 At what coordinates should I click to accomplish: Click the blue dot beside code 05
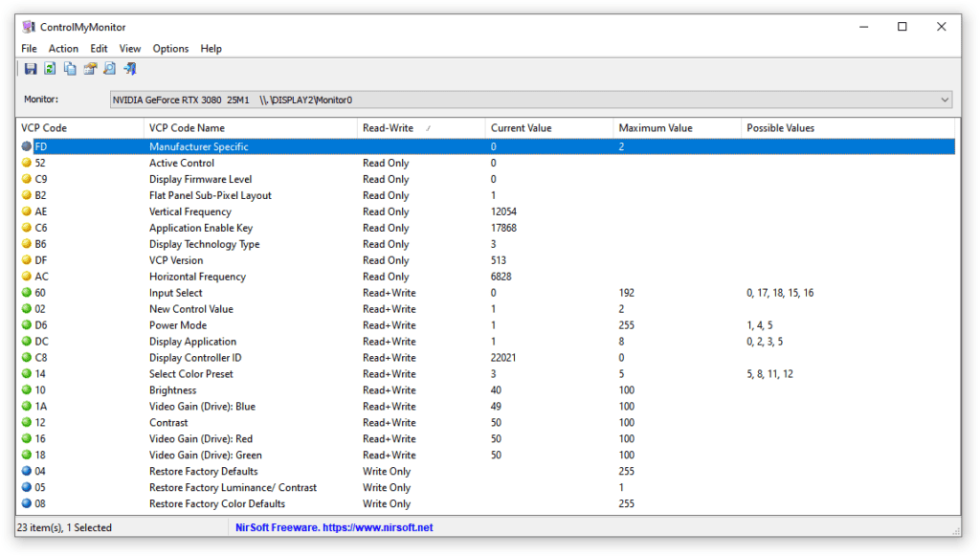[x=26, y=487]
